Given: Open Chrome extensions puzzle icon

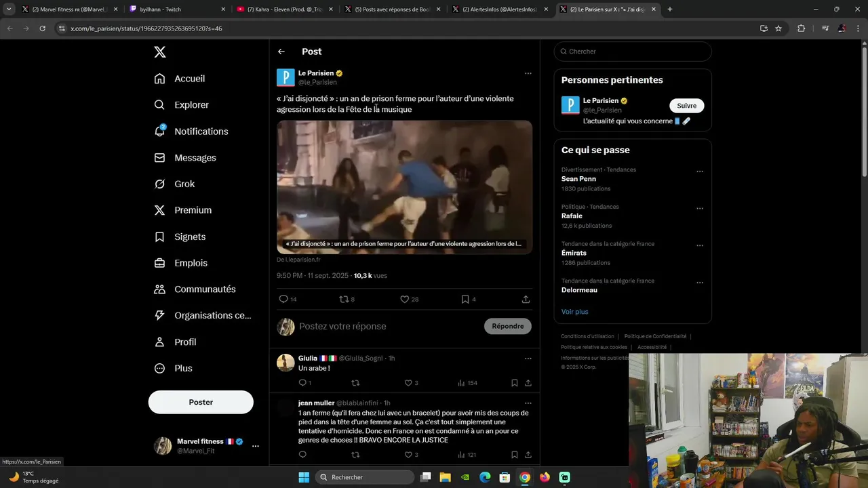Looking at the screenshot, I should (x=801, y=28).
